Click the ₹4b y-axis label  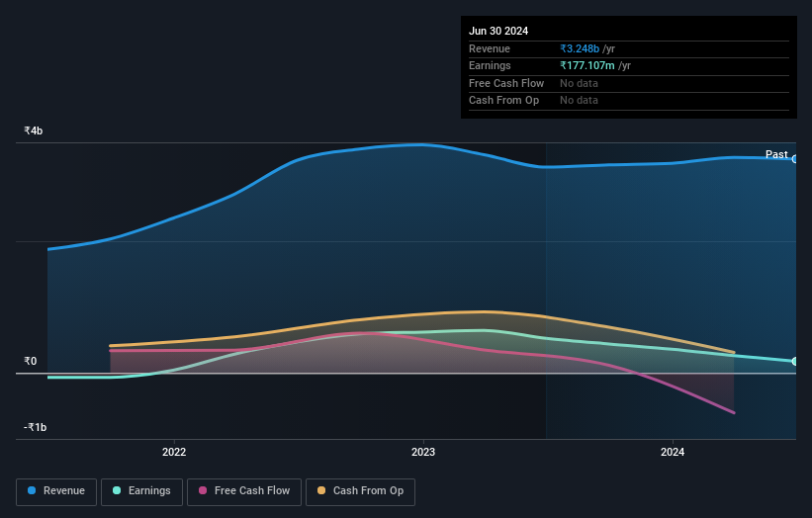(x=34, y=130)
